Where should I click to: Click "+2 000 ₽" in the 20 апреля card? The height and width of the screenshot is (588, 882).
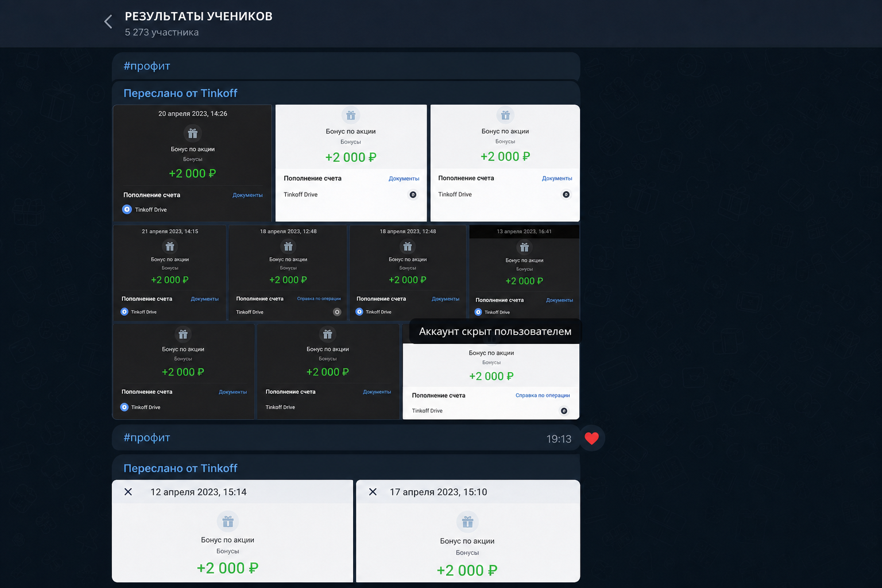click(192, 173)
